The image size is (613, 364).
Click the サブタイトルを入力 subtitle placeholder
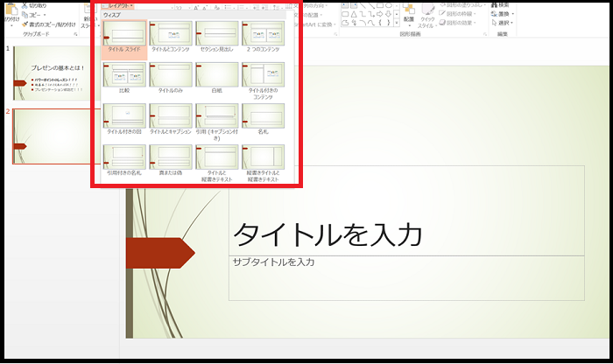[x=406, y=278]
